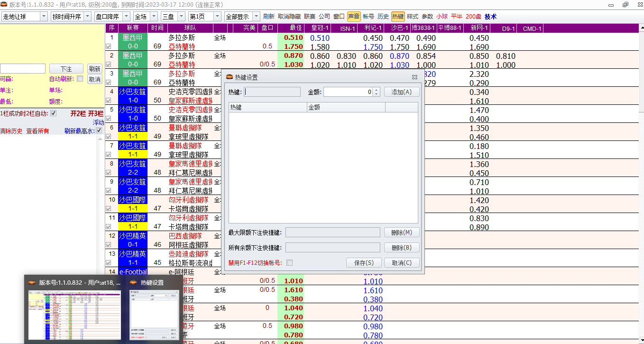
Task: Click the 删除(M) button
Action: (402, 232)
